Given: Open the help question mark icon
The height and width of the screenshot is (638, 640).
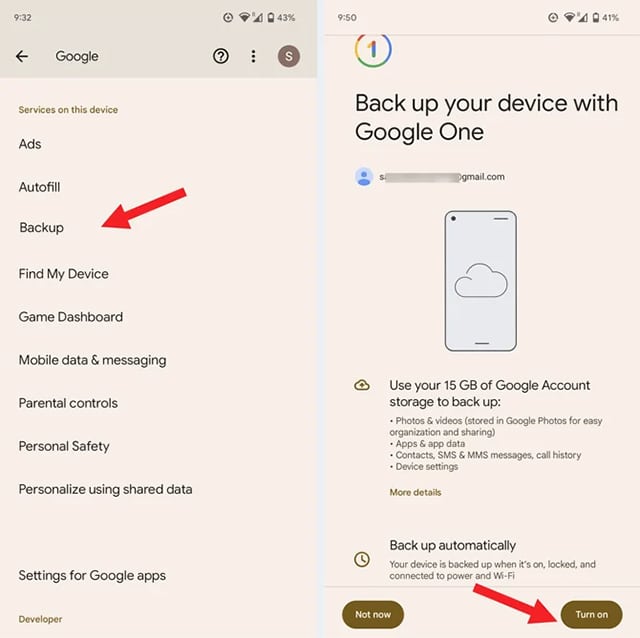Looking at the screenshot, I should [221, 56].
